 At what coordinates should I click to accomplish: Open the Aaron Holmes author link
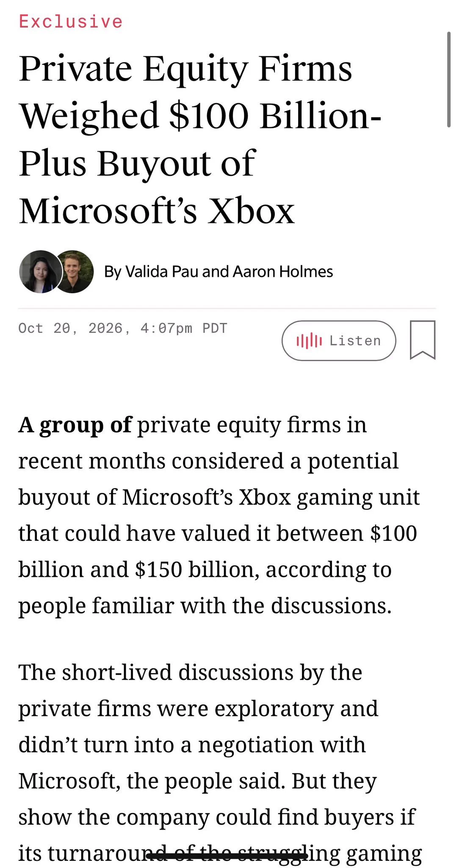(x=283, y=272)
